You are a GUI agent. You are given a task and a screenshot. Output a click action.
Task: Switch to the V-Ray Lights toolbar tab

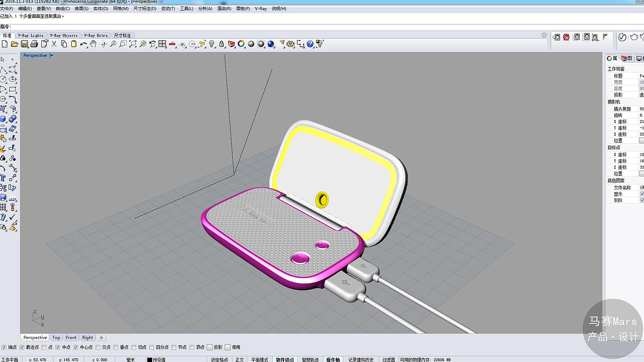[31, 35]
